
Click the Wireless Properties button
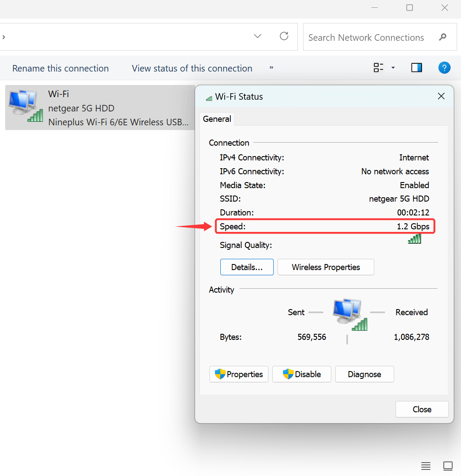[x=326, y=267]
